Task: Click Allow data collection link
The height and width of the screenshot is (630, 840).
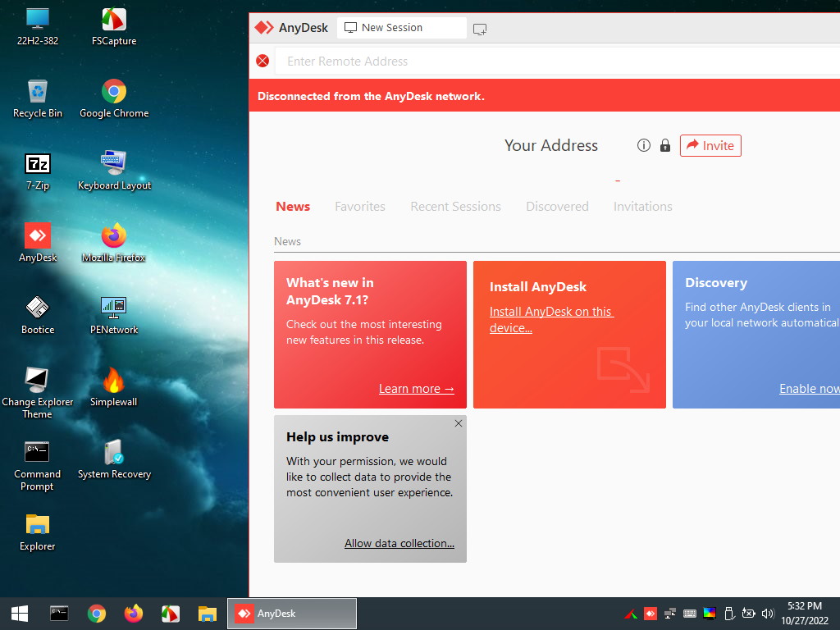Action: 399,543
